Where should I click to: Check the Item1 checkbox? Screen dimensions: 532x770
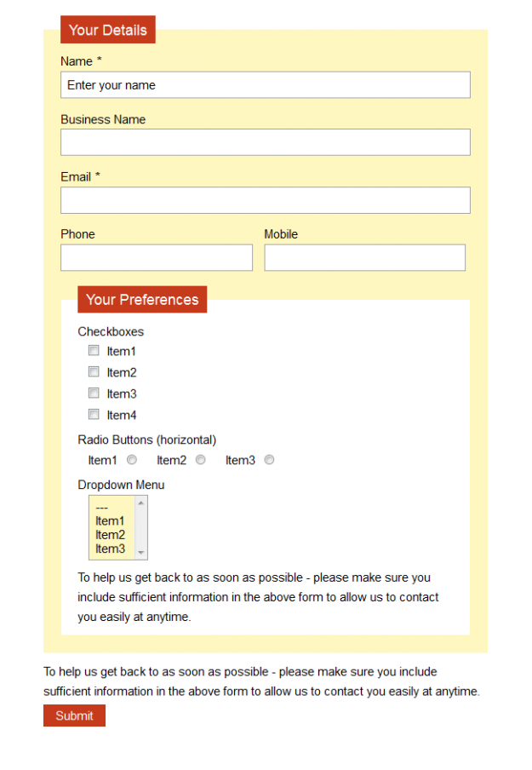pyautogui.click(x=94, y=350)
